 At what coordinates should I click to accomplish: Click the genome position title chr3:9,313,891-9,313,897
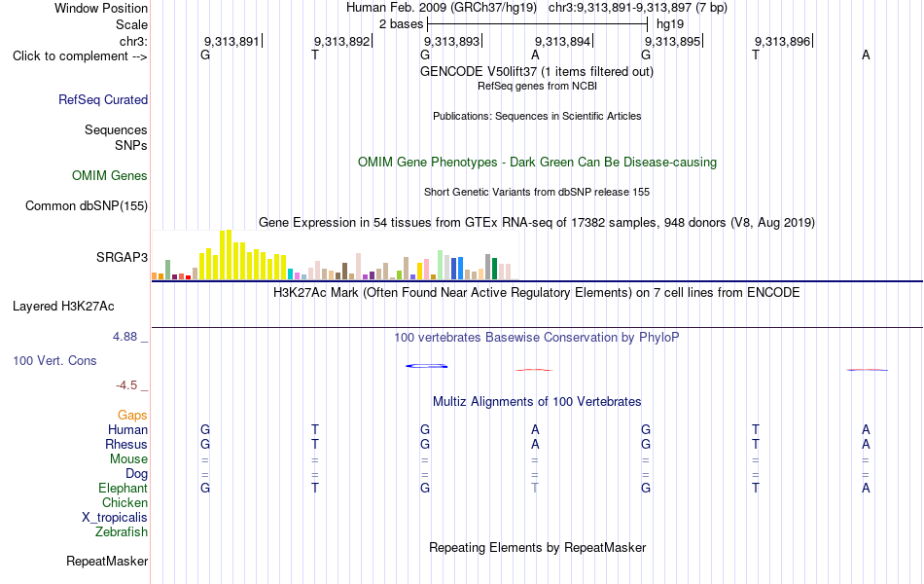[x=638, y=8]
